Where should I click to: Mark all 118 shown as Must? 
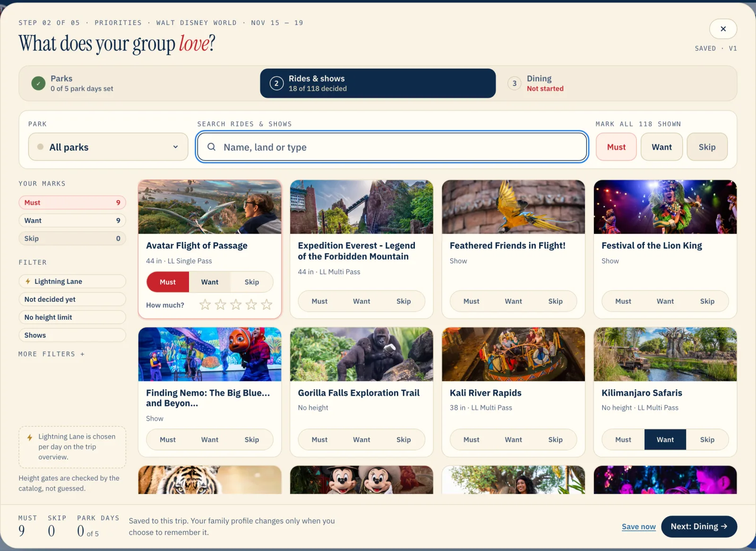(616, 147)
